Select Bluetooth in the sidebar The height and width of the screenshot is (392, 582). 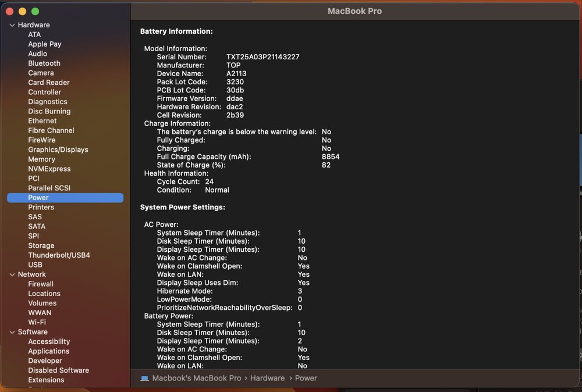[x=44, y=63]
